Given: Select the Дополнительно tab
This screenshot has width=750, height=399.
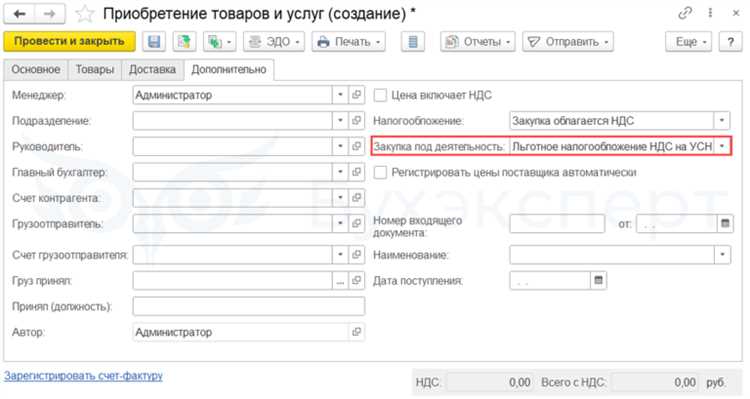Looking at the screenshot, I should coord(229,70).
